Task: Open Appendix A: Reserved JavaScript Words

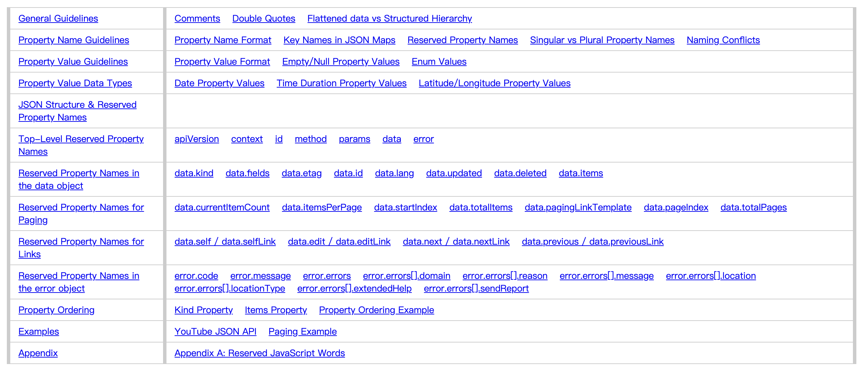Action: 259,353
